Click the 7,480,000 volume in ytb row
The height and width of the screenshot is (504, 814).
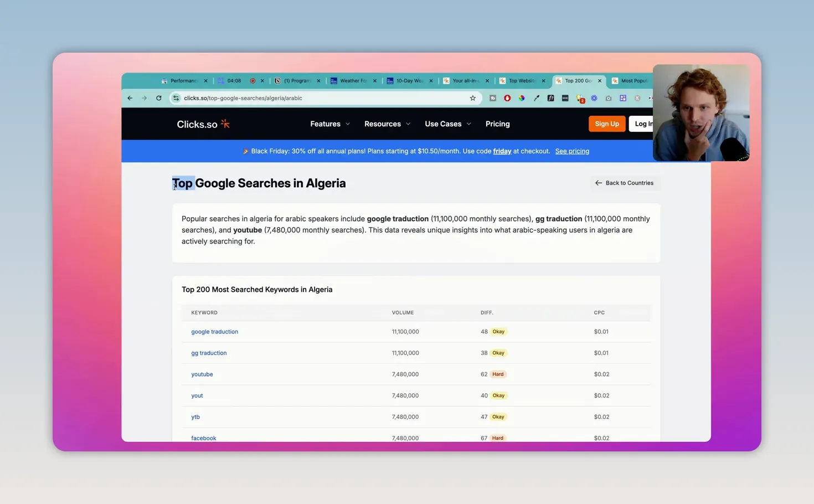click(x=405, y=417)
